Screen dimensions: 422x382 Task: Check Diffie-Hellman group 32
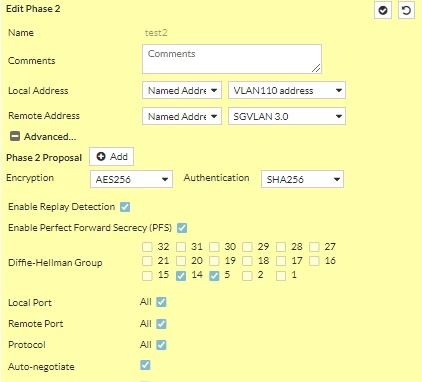point(147,247)
